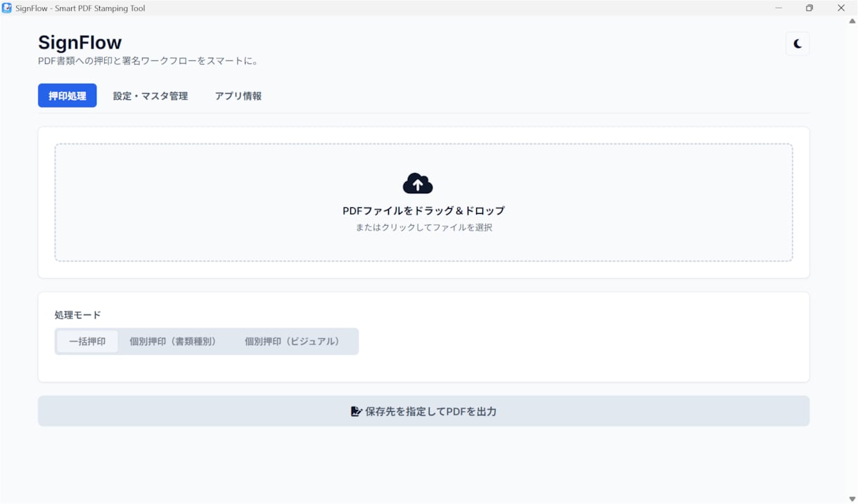Minimize the SignFlow window
The image size is (858, 504).
pos(779,8)
